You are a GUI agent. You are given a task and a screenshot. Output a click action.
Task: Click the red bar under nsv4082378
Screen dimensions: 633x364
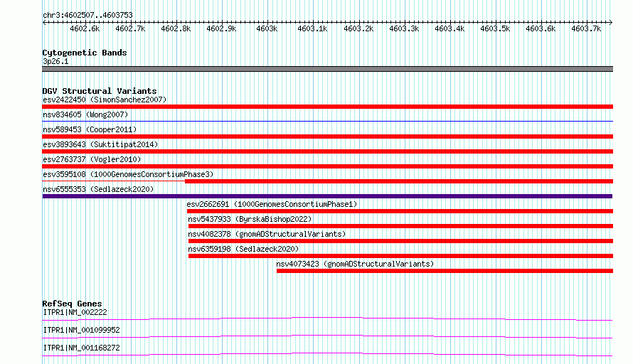pyautogui.click(x=400, y=241)
